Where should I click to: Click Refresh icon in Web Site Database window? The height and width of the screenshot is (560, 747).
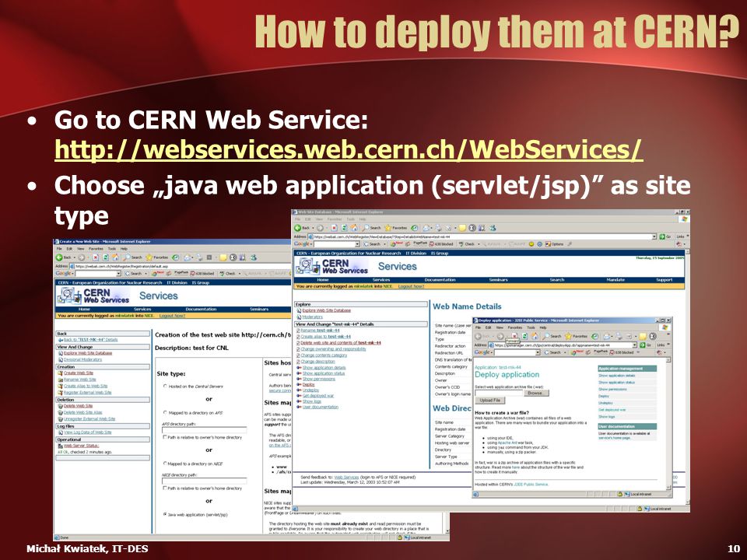click(344, 228)
